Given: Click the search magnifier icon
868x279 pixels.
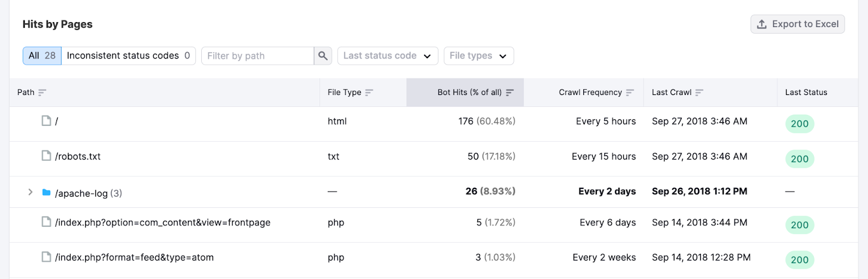Looking at the screenshot, I should click(x=323, y=56).
